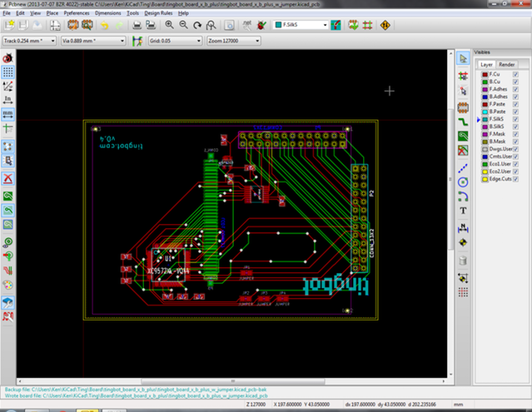Click the Edge.Cuts yellow color swatch

[485, 179]
